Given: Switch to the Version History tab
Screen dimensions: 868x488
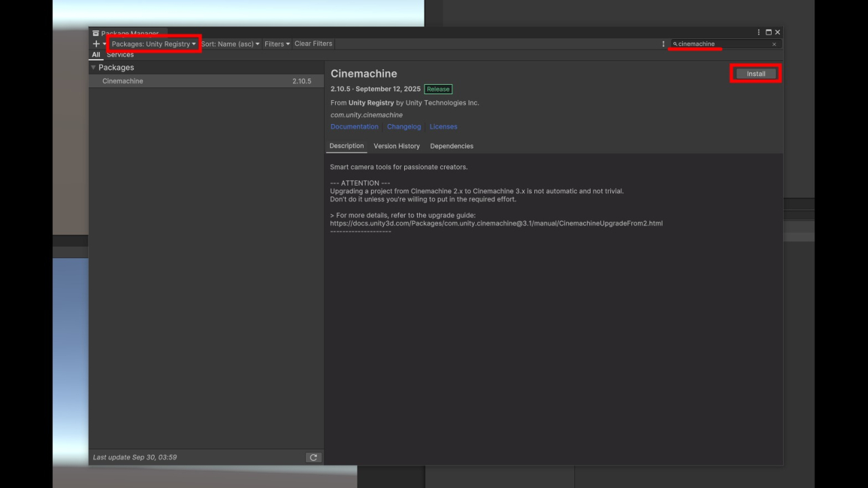Looking at the screenshot, I should coord(397,146).
